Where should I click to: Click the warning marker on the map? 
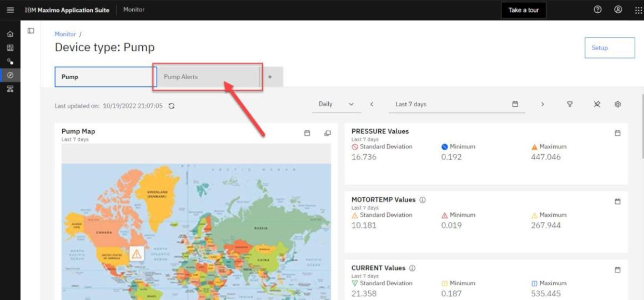click(136, 254)
